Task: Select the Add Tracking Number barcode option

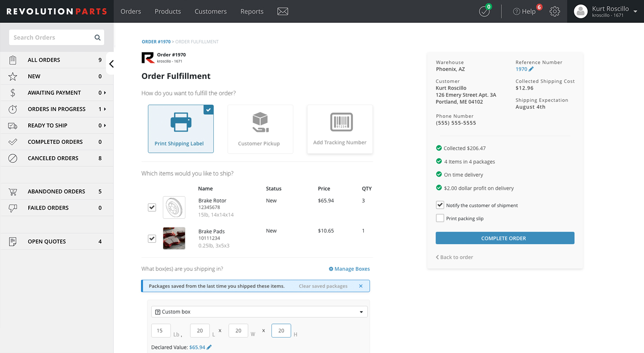Action: pos(339,129)
